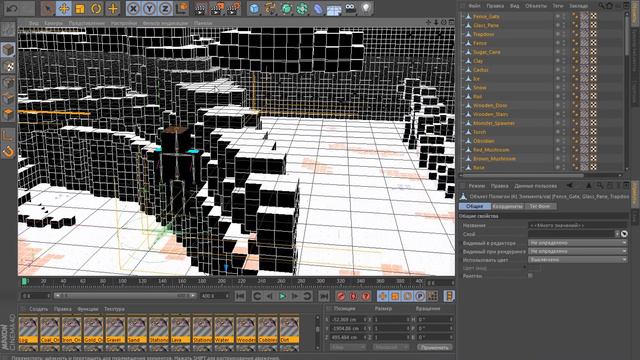640x360 pixels.
Task: Open the coordinate mode dropdown under position fields
Action: [x=347, y=347]
